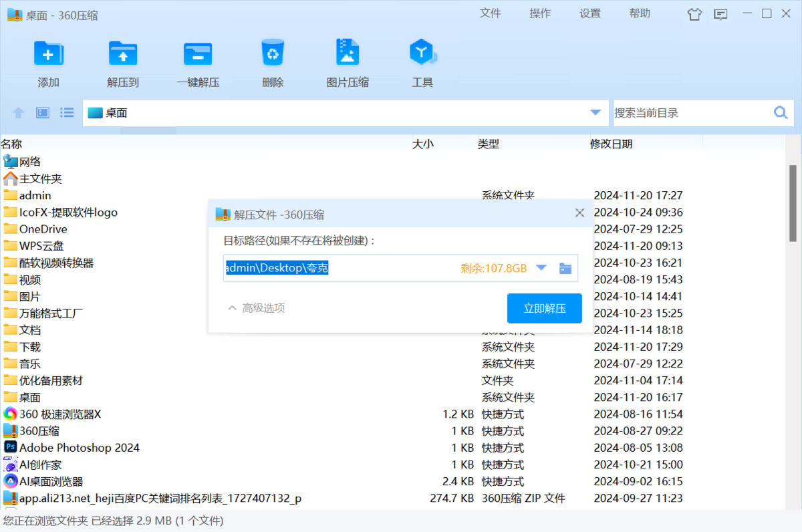The image size is (802, 532).
Task: Click the 274.7 KB size cell
Action: (452, 499)
